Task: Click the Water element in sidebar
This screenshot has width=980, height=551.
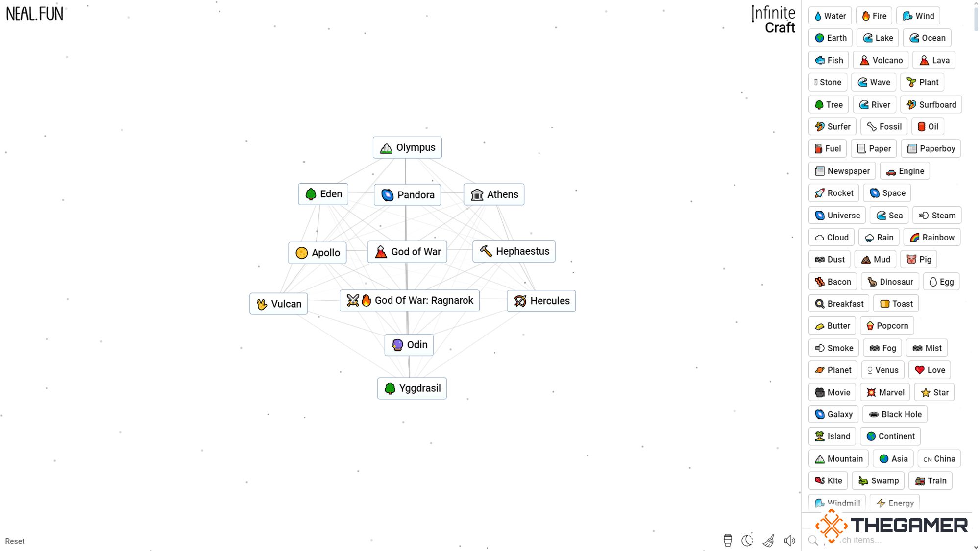Action: click(x=829, y=16)
